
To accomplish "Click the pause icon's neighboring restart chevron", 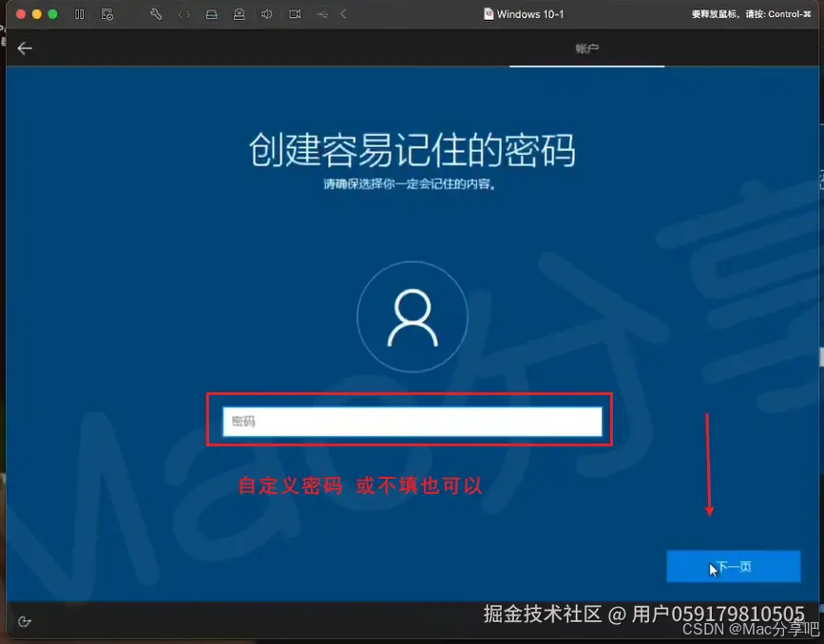I will click(107, 14).
